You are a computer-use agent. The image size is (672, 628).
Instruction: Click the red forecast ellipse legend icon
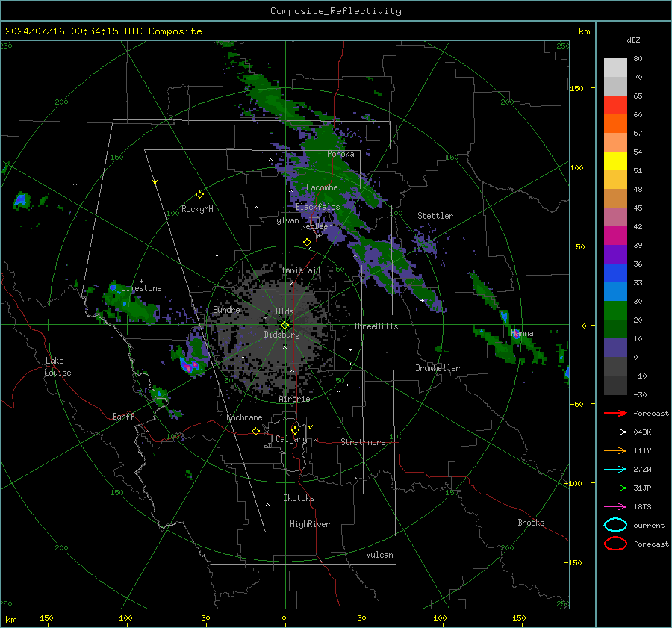click(x=615, y=544)
